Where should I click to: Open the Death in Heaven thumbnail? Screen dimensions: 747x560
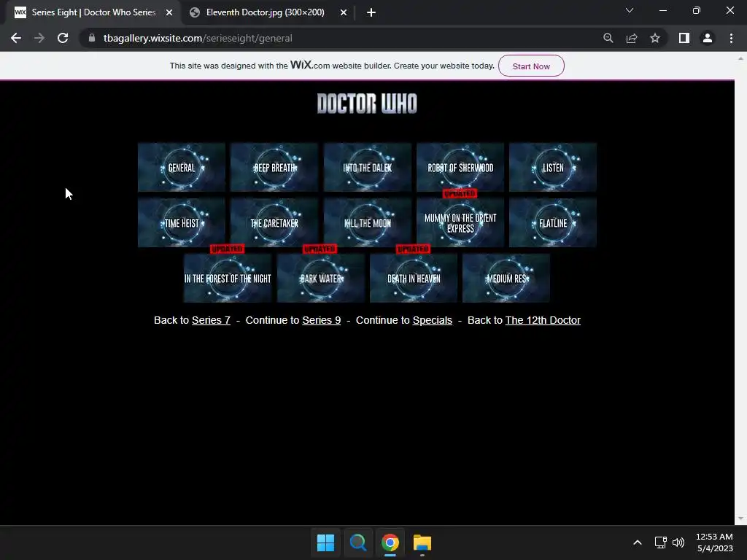[x=414, y=278]
